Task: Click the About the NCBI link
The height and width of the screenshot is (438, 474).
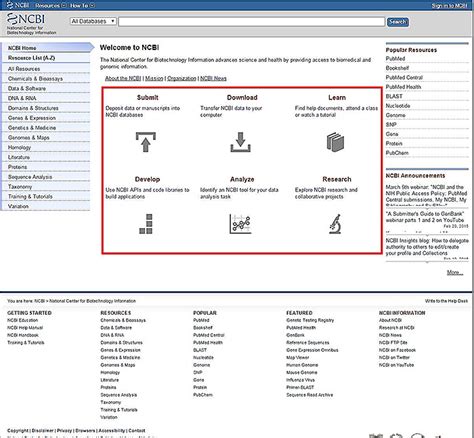Action: click(x=123, y=78)
